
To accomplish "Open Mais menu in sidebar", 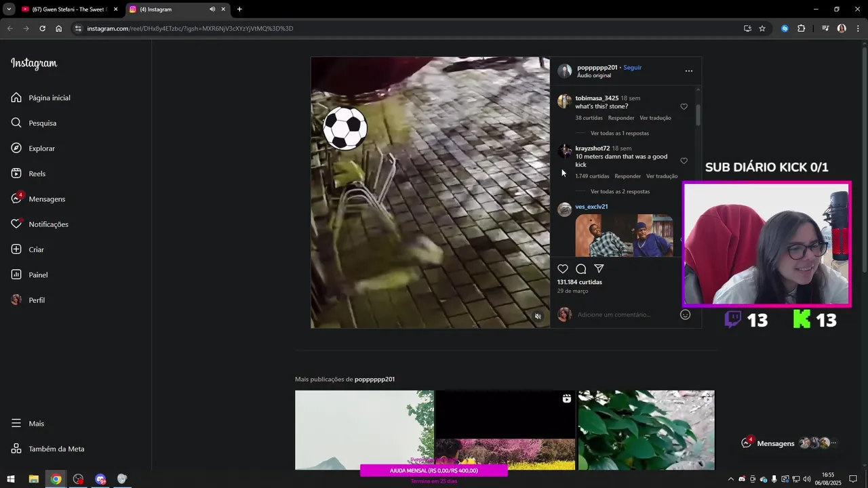I will tap(28, 424).
